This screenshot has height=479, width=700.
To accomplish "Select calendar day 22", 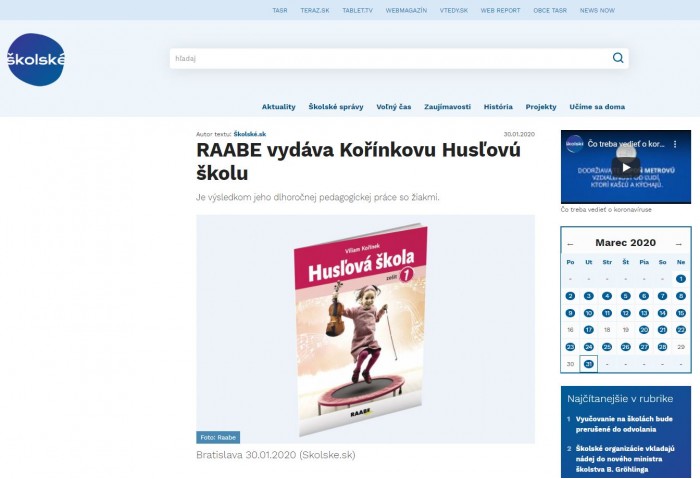I will pos(680,330).
